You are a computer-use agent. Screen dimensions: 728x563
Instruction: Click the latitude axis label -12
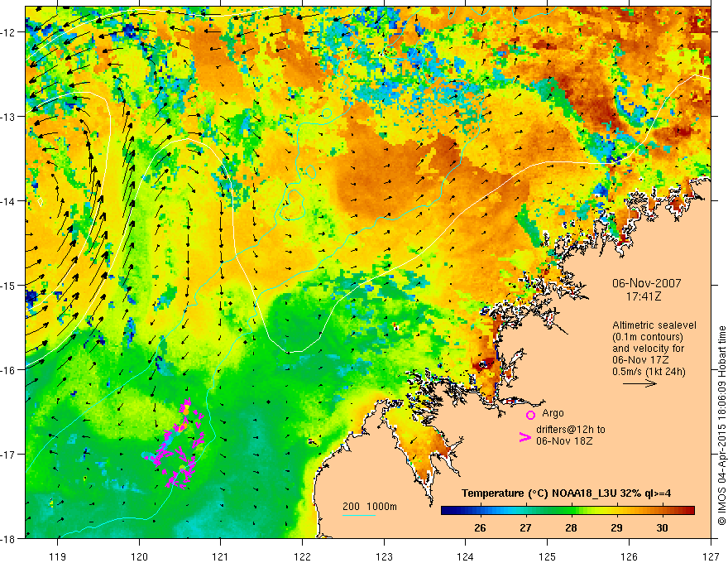9,32
